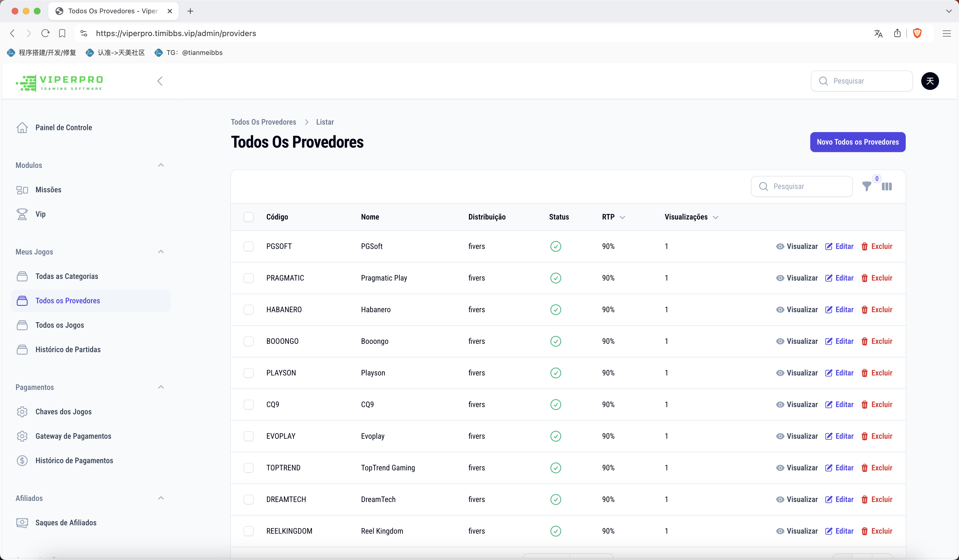Select Todos os Provedores in sidebar
The width and height of the screenshot is (959, 560).
(x=91, y=301)
